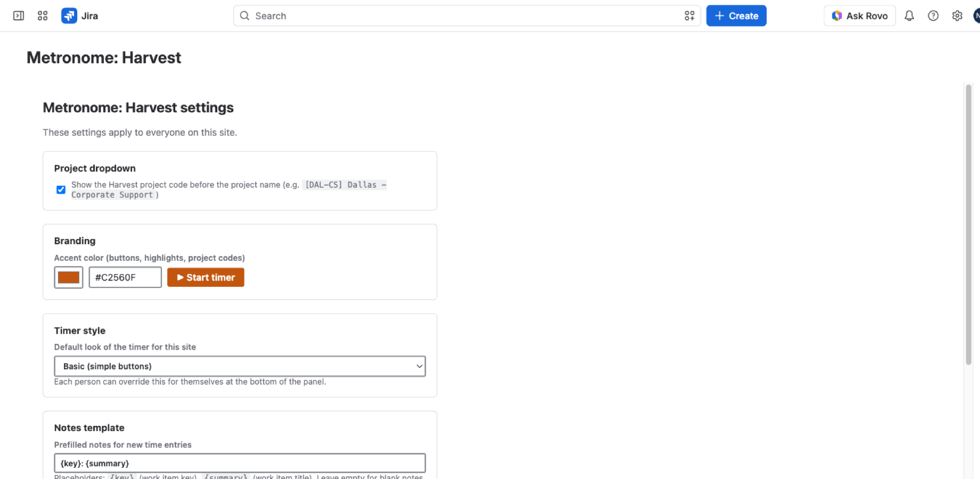Click the Timer style section title

[x=80, y=331]
